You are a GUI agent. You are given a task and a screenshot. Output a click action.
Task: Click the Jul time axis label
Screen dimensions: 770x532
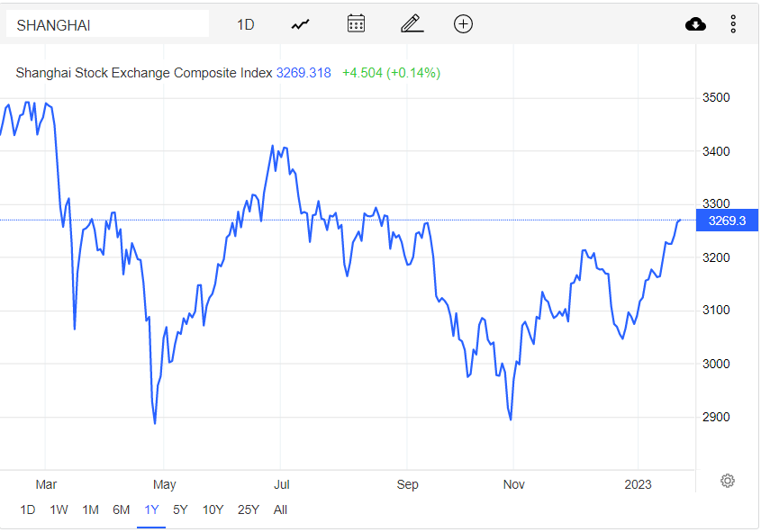coord(281,484)
